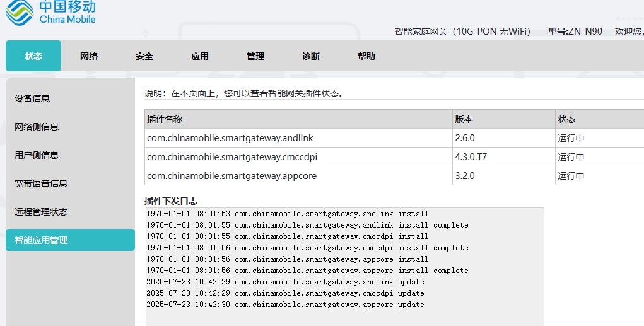The image size is (644, 326).
Task: Click log line 2025-07-23 andlink update
Action: point(286,282)
